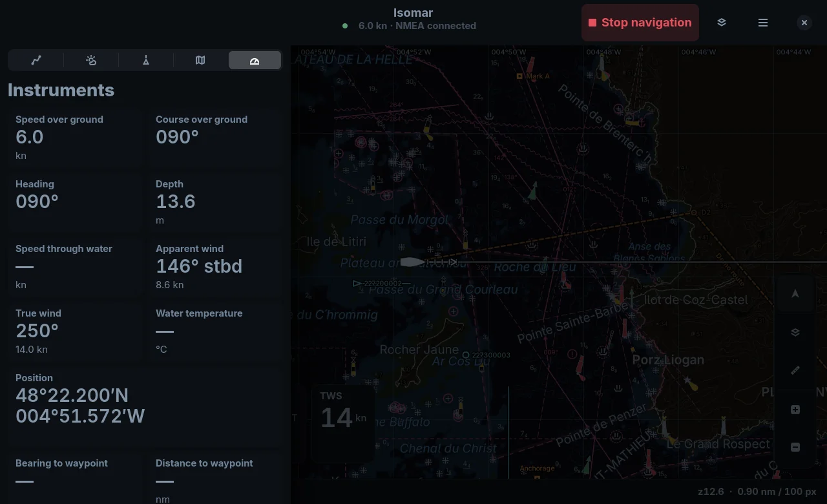Viewport: 827px width, 504px height.
Task: Click Porz-Liogan place label
Action: pyautogui.click(x=668, y=360)
